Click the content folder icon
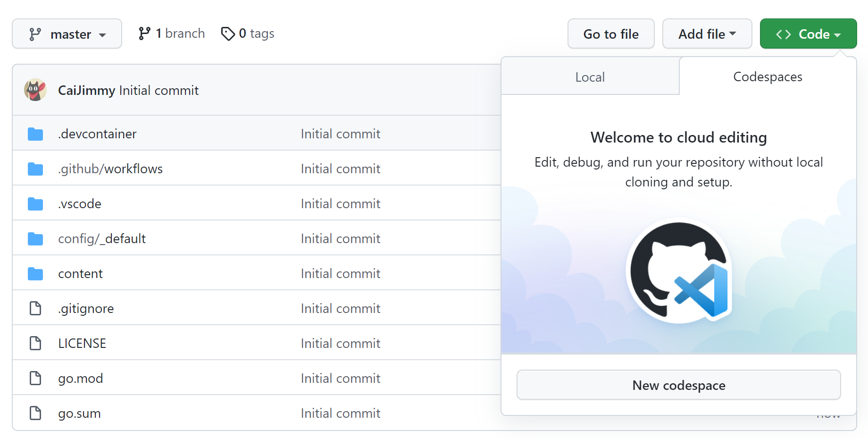Image resolution: width=868 pixels, height=439 pixels. [35, 273]
